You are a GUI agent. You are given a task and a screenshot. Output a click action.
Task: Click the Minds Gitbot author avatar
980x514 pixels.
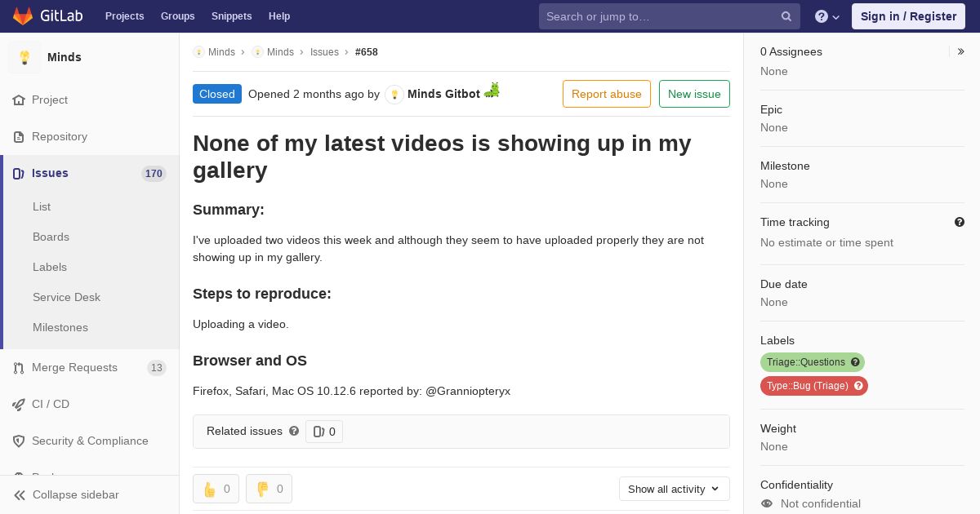pos(394,94)
